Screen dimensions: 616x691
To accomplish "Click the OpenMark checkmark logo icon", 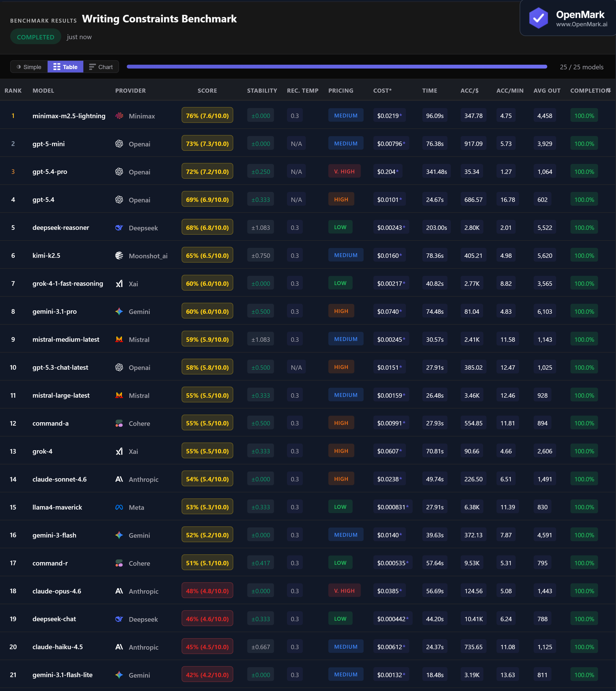I will point(538,18).
